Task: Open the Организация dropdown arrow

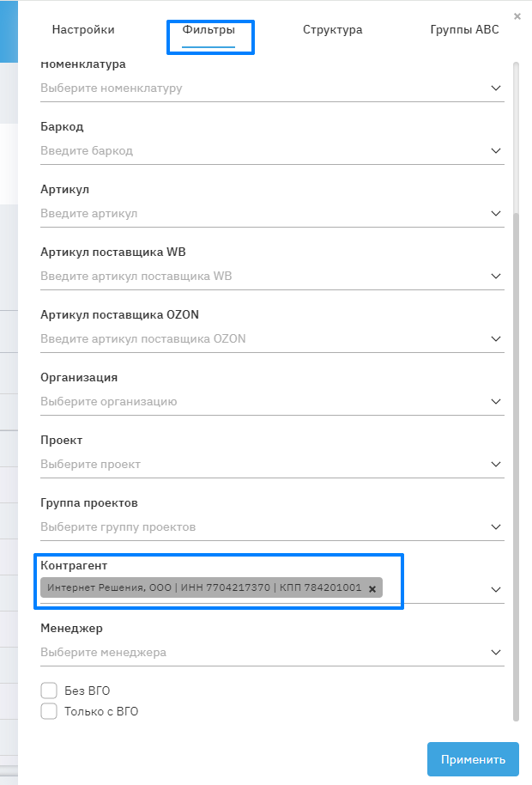Action: (x=495, y=401)
